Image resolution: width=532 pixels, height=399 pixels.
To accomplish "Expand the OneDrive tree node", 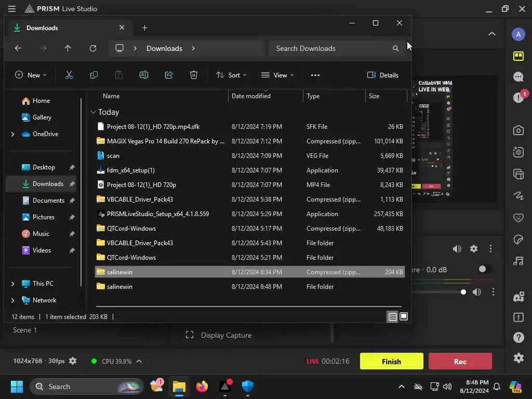I will point(13,134).
